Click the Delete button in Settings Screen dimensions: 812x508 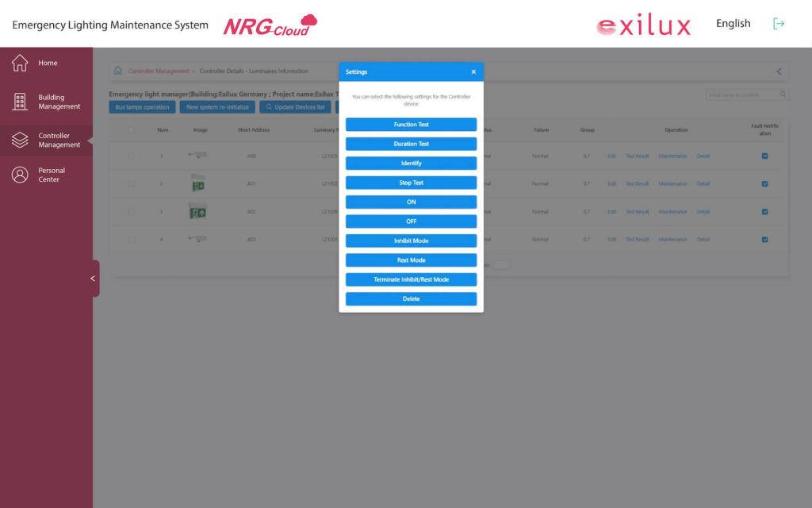(412, 299)
